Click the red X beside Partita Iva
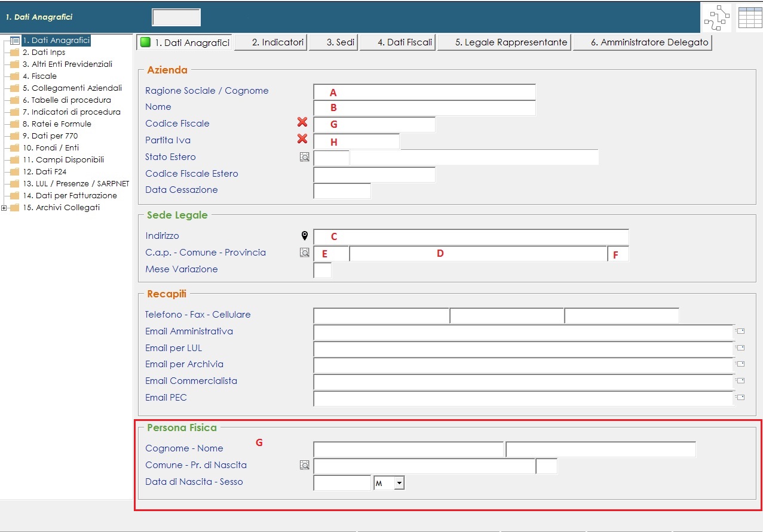763x532 pixels. click(302, 139)
